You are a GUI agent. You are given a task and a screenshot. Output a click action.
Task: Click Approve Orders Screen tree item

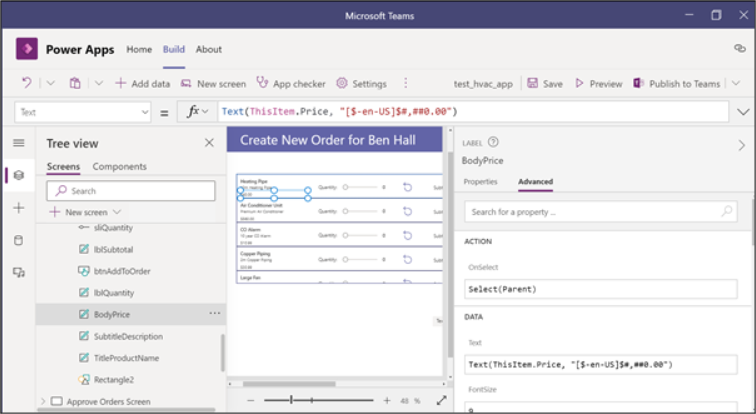coord(108,401)
